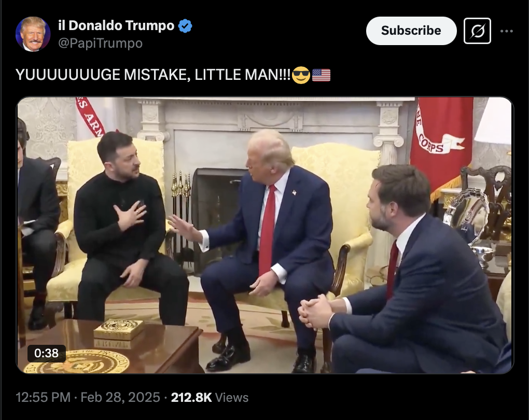Subscribe to the @PapiTrumpo account
Viewport: 529px width, 420px height.
click(x=411, y=31)
